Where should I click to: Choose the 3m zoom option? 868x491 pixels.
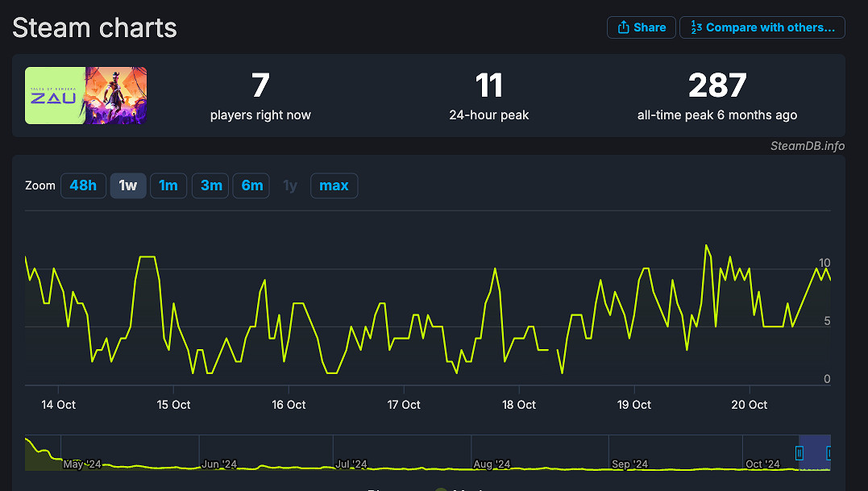pyautogui.click(x=211, y=185)
